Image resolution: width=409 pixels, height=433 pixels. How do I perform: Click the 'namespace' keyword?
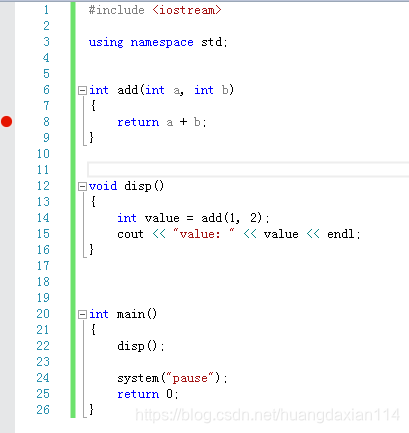pos(162,42)
